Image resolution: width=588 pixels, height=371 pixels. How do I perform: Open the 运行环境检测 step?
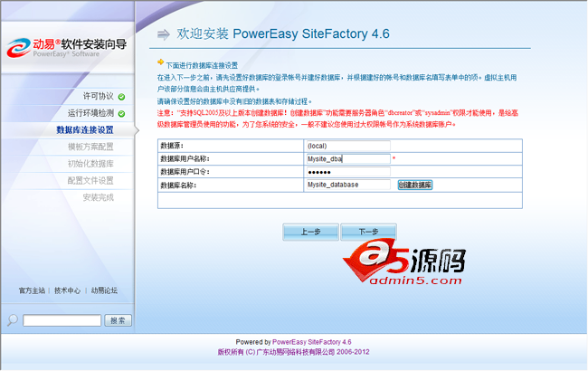click(x=90, y=113)
